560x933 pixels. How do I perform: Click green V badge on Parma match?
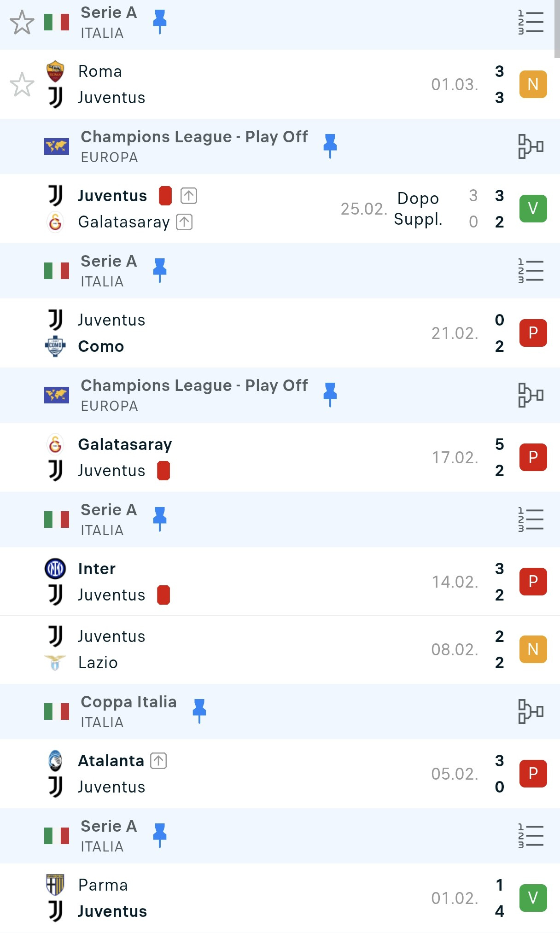(533, 898)
